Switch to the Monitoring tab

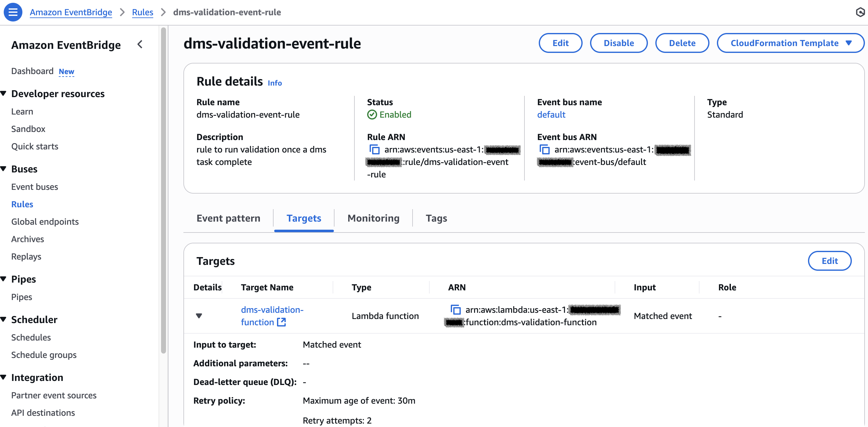pos(373,218)
